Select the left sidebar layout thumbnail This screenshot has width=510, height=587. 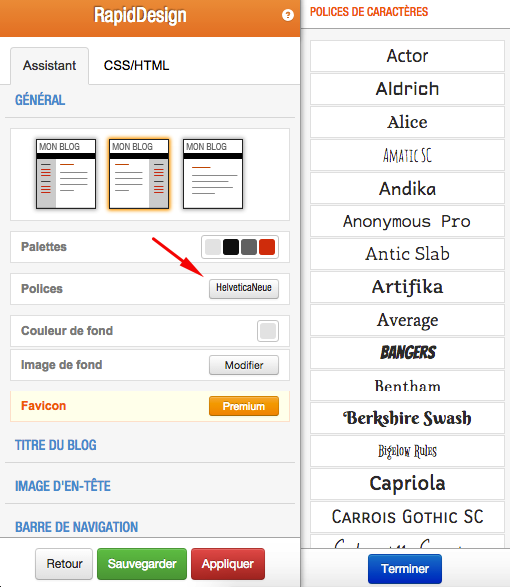[66, 174]
